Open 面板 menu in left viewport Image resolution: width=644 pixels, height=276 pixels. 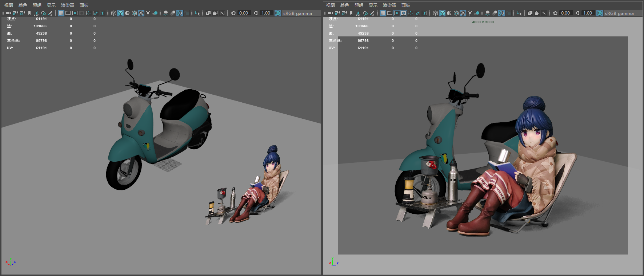tap(84, 5)
